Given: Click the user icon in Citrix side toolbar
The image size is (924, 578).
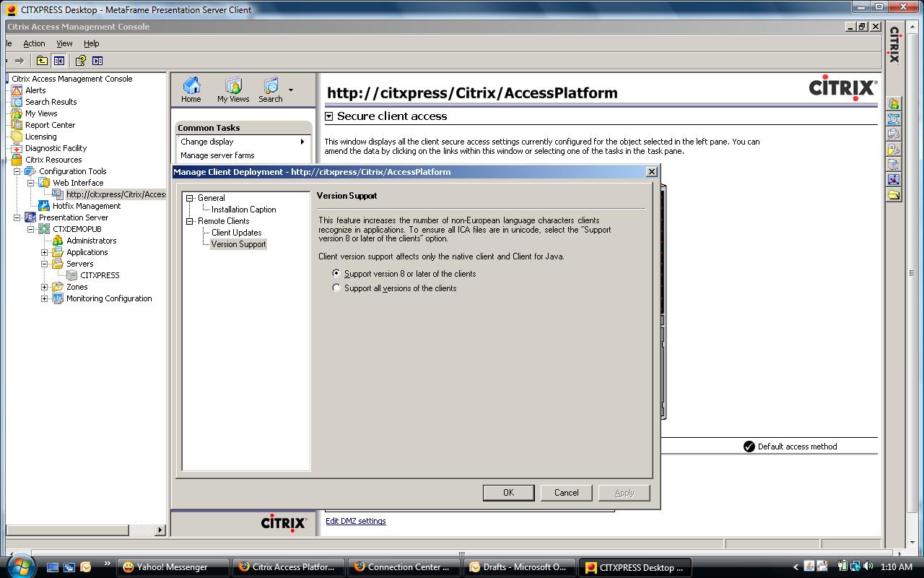Looking at the screenshot, I should coord(894,105).
